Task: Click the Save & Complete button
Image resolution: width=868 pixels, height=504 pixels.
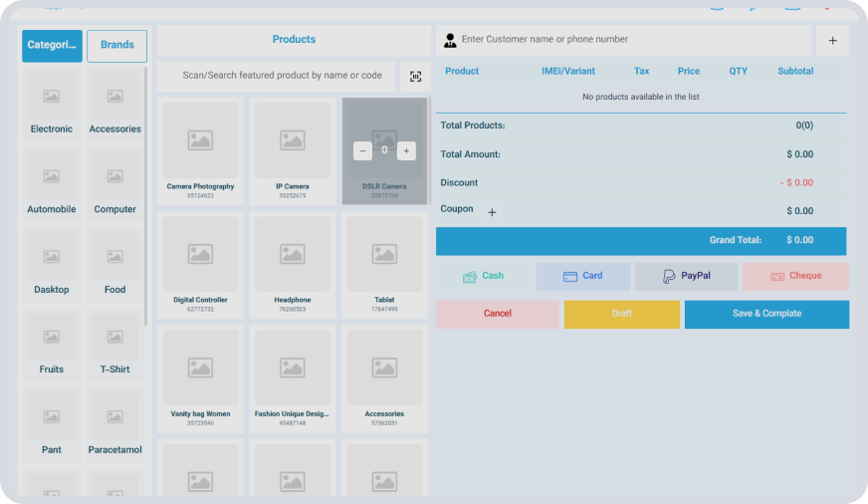Action: pyautogui.click(x=766, y=314)
